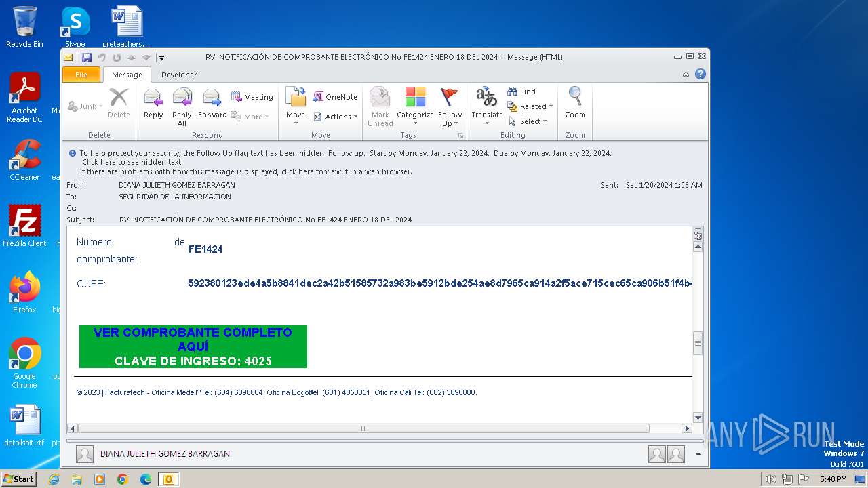Click the Meeting reply button
This screenshot has height=488, width=868.
[x=252, y=97]
